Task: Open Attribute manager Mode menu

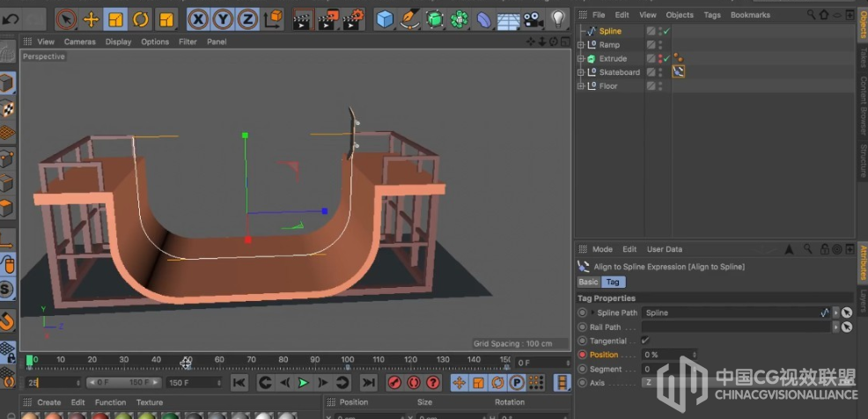Action: click(602, 249)
